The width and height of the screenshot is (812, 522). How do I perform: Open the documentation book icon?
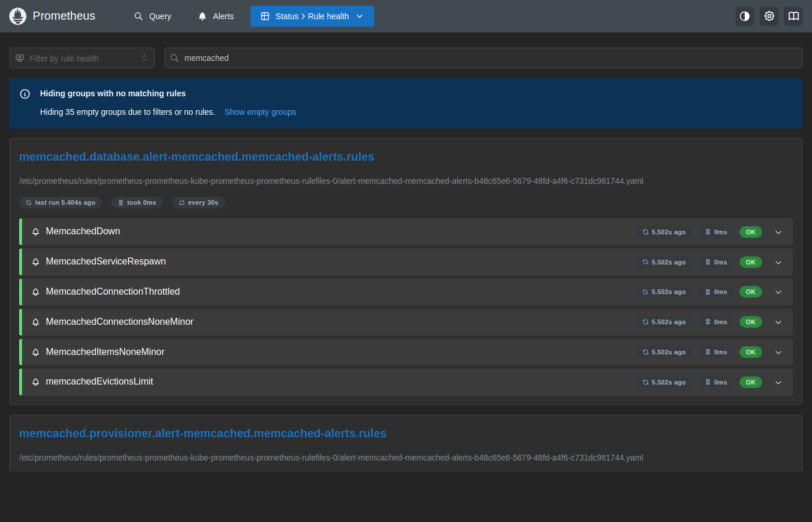click(x=793, y=16)
